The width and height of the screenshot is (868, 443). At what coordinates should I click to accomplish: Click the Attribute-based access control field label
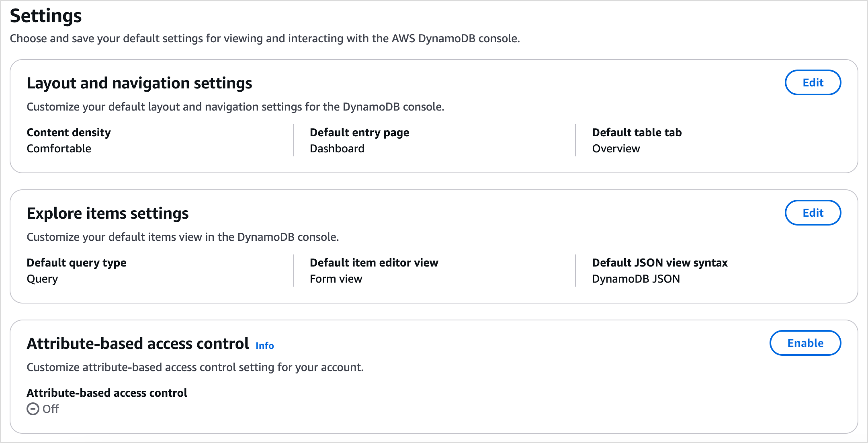point(107,393)
